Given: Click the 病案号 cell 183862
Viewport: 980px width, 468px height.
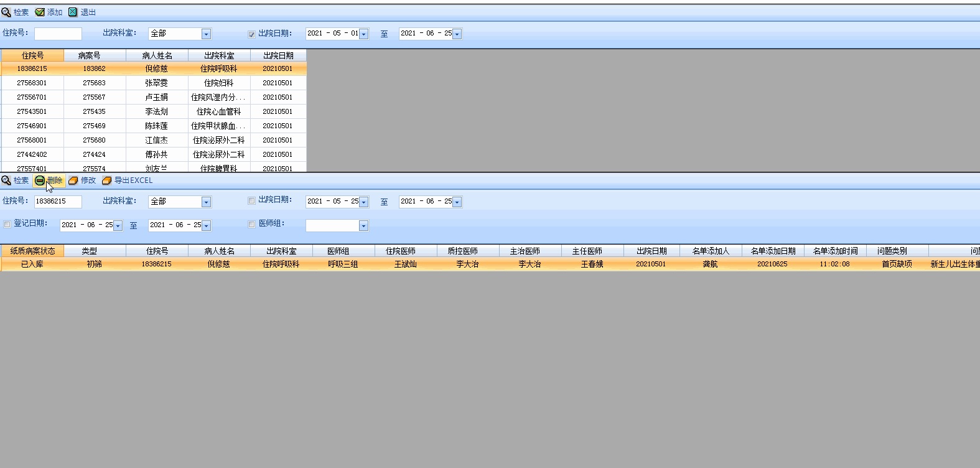Looking at the screenshot, I should point(95,68).
